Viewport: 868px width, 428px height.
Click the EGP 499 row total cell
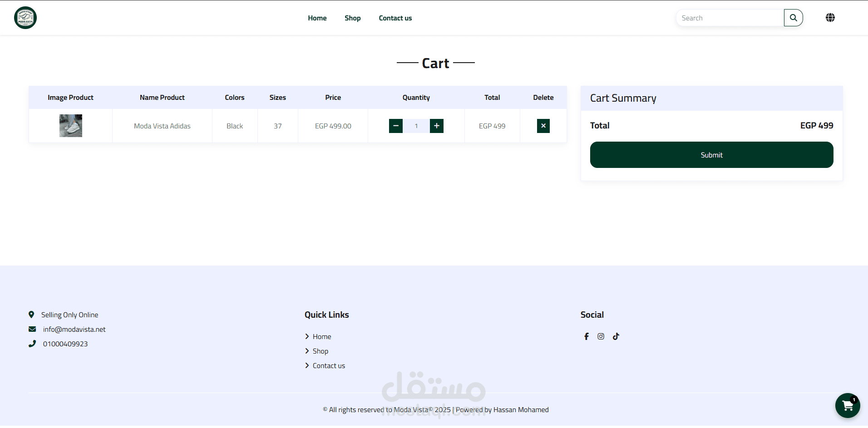[x=492, y=126]
